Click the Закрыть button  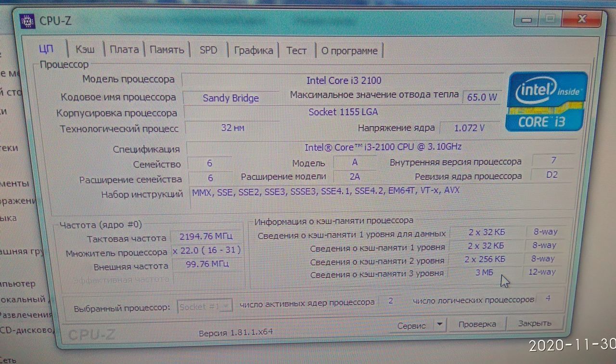point(534,323)
